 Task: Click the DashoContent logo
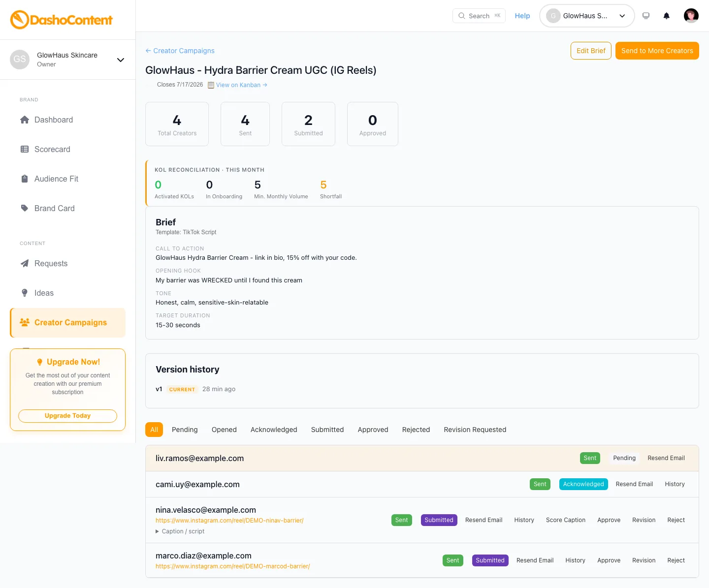click(x=62, y=20)
